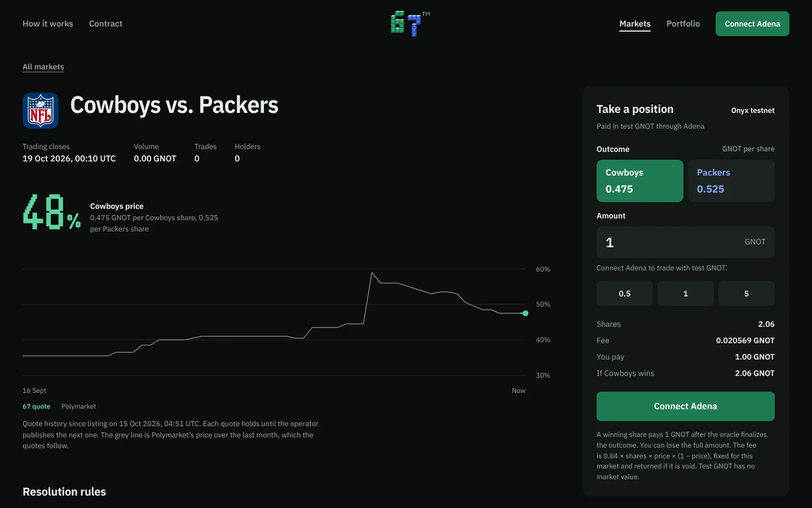The image size is (812, 508).
Task: Toggle the 67 quote chart legend
Action: coord(37,406)
